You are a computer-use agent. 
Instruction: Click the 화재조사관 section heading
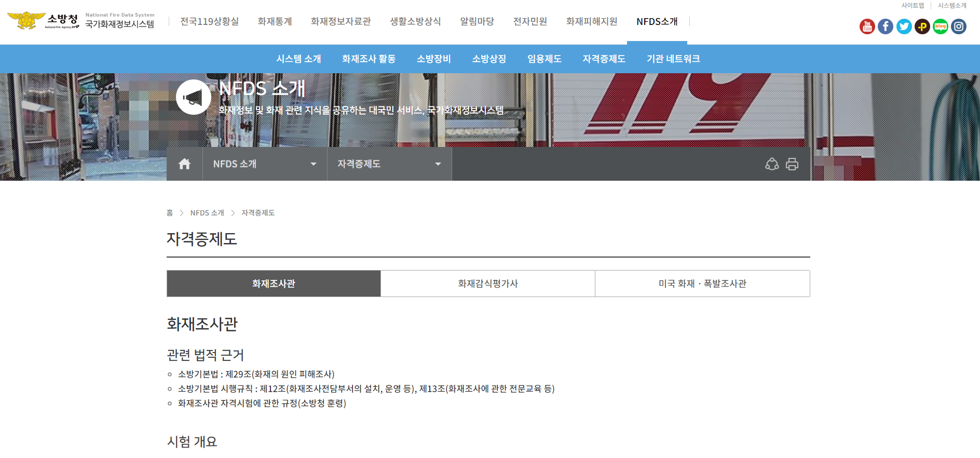click(202, 324)
